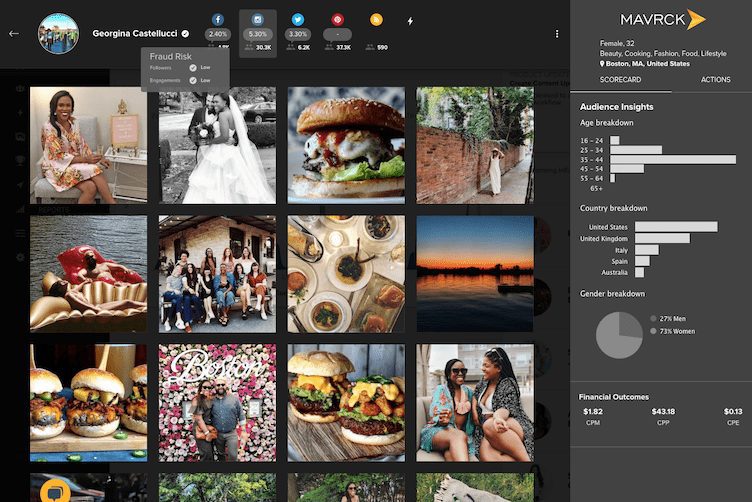Click the 2.40% Facebook engagement pill
752x502 pixels.
tap(218, 35)
